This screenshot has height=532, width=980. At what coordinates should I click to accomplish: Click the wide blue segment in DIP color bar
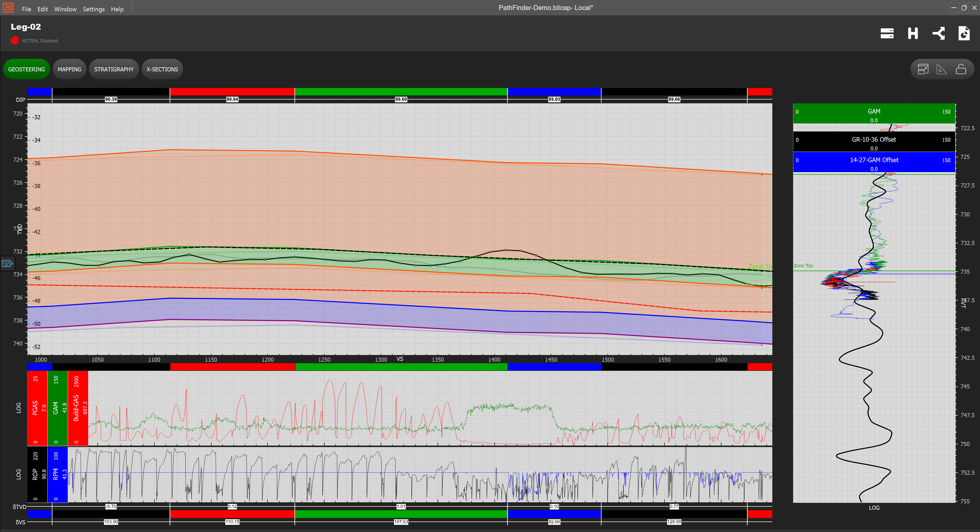tap(554, 92)
